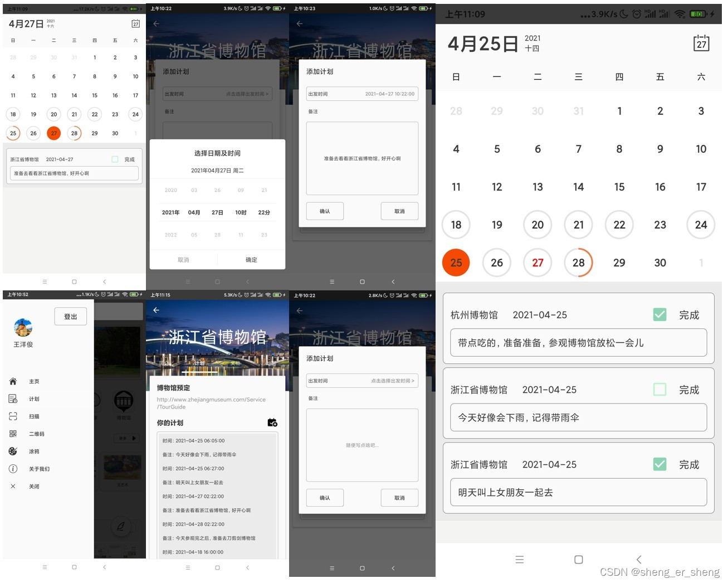The width and height of the screenshot is (728, 583).
Task: Tap 王洋俊's avatar in the drawer
Action: click(x=23, y=328)
